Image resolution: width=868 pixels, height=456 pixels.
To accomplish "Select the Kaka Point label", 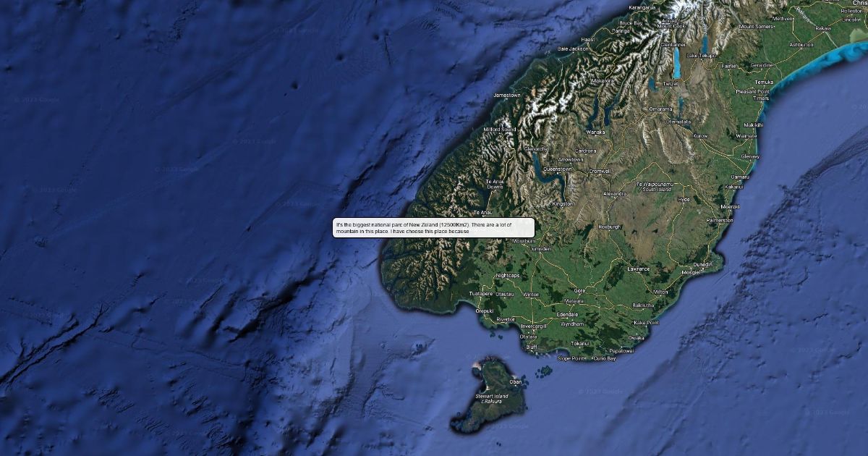I will (x=647, y=322).
